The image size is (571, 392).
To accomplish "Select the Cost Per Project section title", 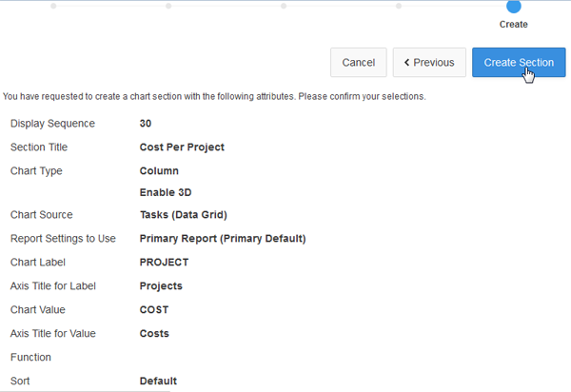I will pos(182,147).
